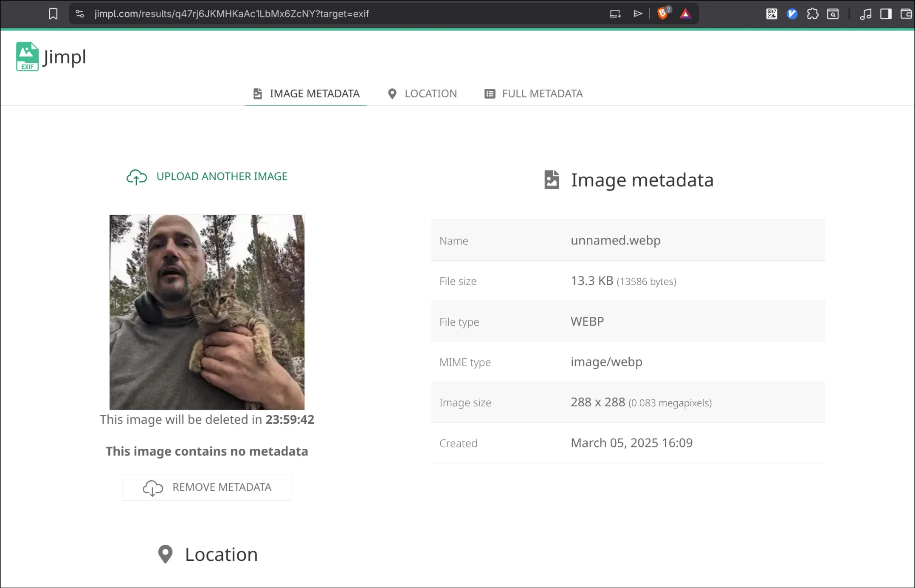Click the install-app icon in the address bar
915x588 pixels.
(x=615, y=14)
